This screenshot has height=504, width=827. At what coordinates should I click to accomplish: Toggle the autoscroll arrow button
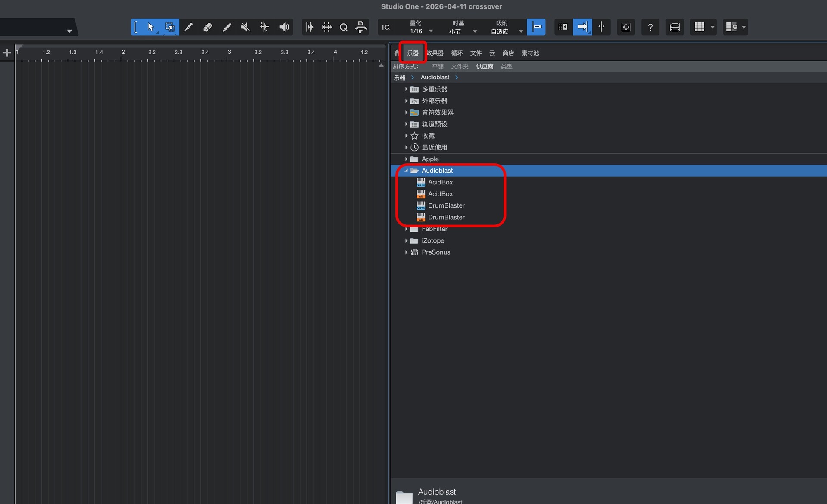point(582,27)
